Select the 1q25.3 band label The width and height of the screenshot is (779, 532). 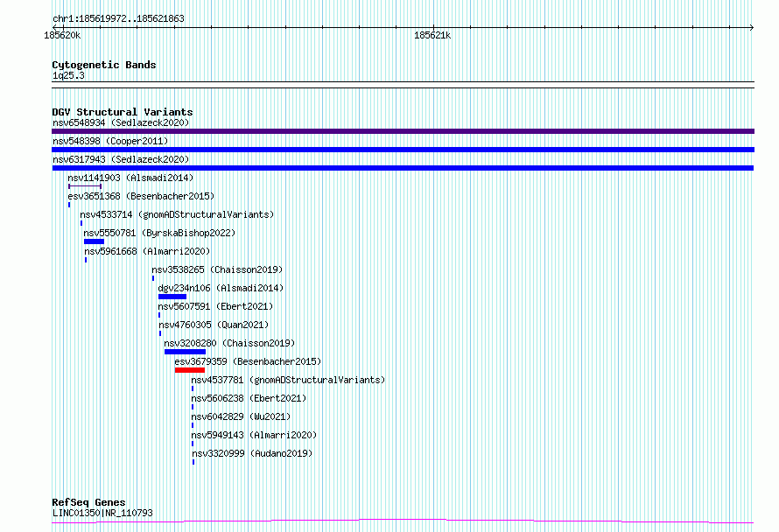click(68, 75)
